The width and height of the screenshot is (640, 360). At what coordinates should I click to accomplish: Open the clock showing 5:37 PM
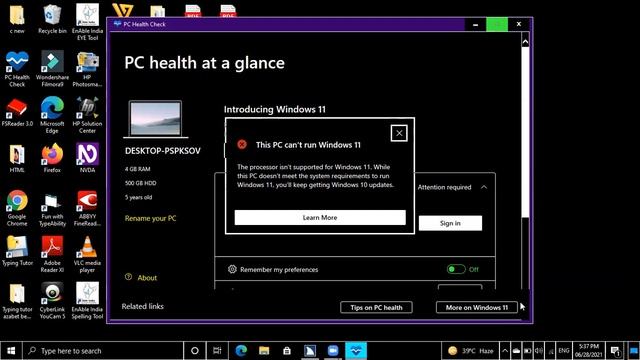click(x=589, y=351)
